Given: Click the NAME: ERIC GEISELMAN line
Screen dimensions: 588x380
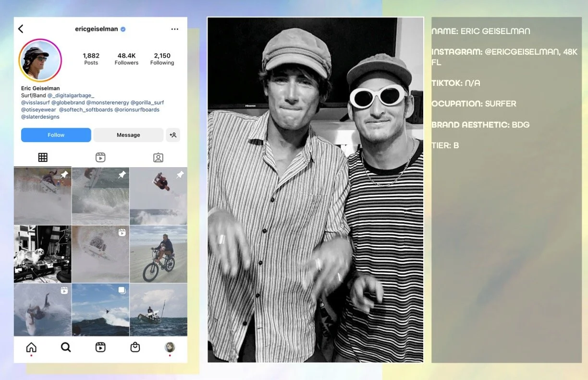Looking at the screenshot, I should pyautogui.click(x=481, y=31).
